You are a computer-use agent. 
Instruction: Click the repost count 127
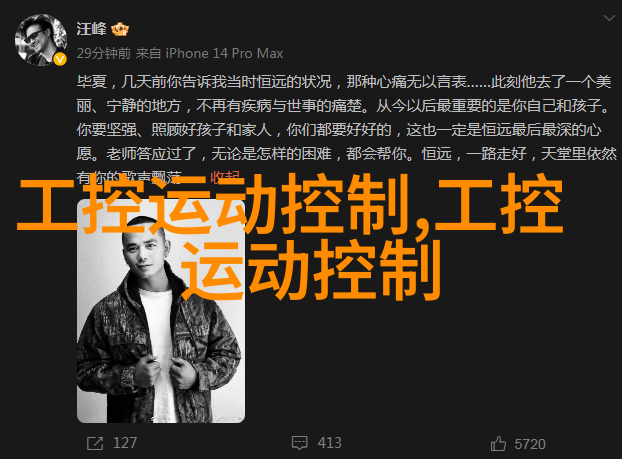(125, 443)
